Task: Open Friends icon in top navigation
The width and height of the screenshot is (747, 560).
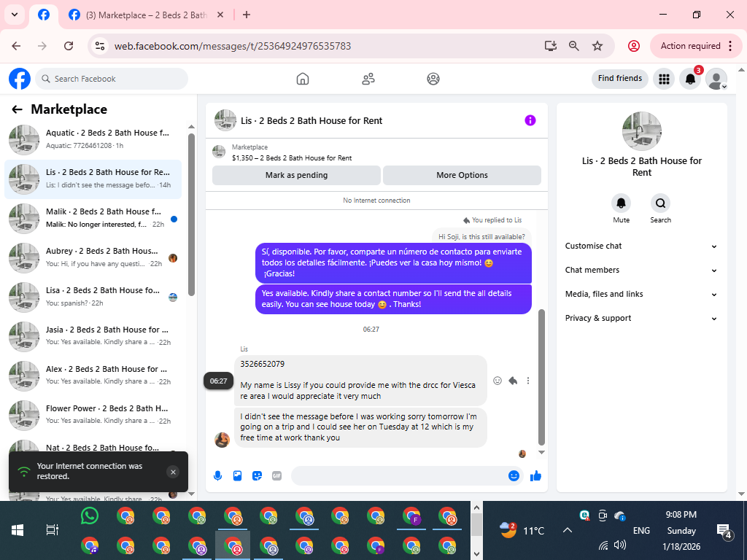Action: 368,79
